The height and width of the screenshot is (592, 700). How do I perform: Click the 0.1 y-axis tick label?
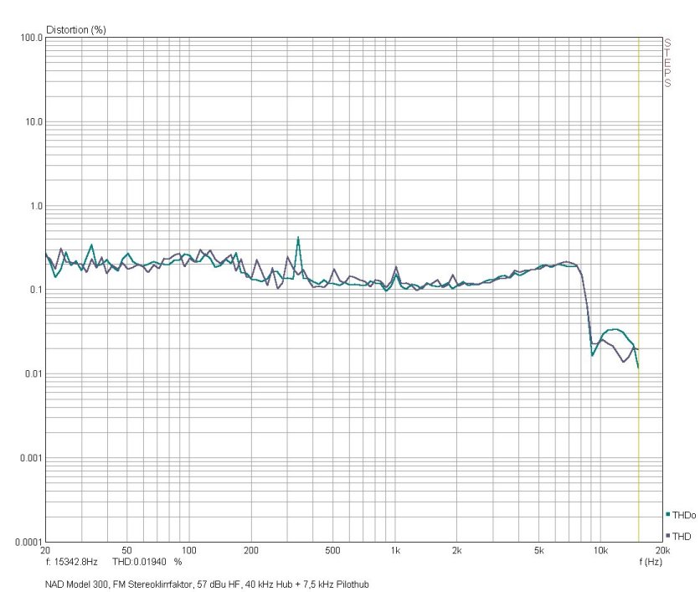coord(36,290)
